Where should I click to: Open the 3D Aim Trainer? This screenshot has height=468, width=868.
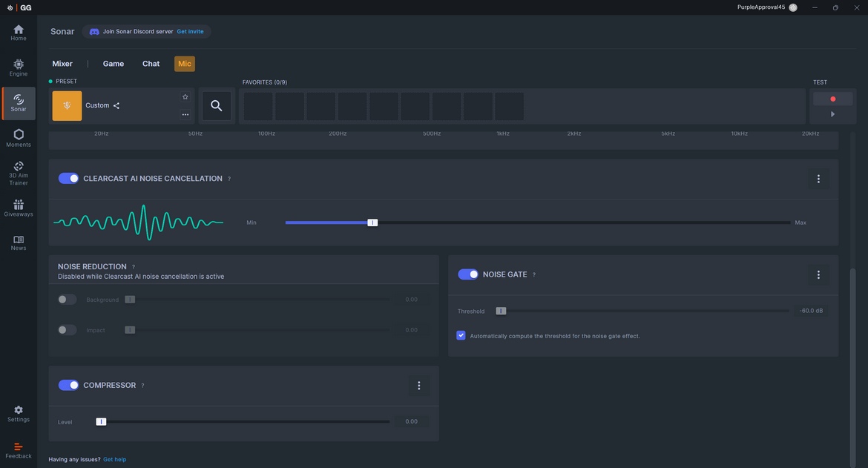click(19, 173)
